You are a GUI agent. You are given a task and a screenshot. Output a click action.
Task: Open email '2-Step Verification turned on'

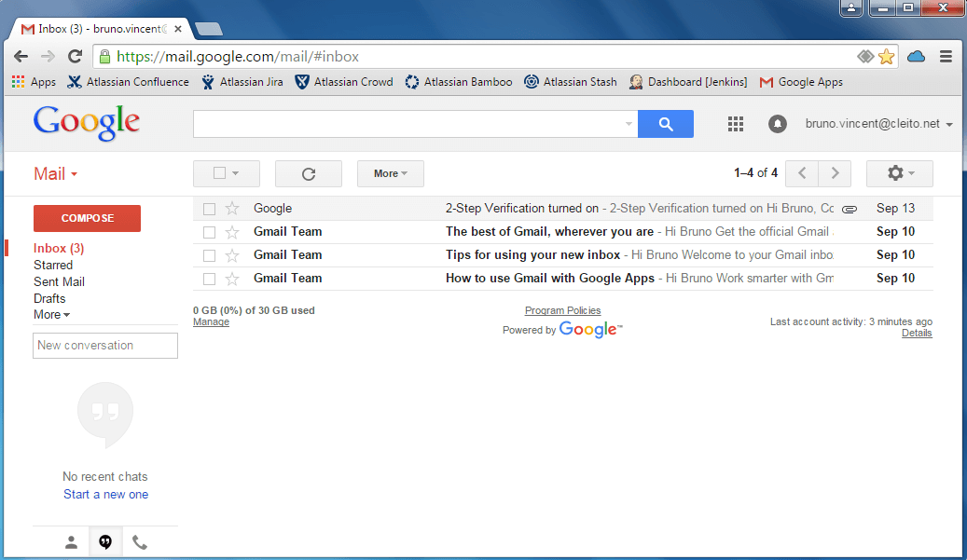tap(562, 209)
